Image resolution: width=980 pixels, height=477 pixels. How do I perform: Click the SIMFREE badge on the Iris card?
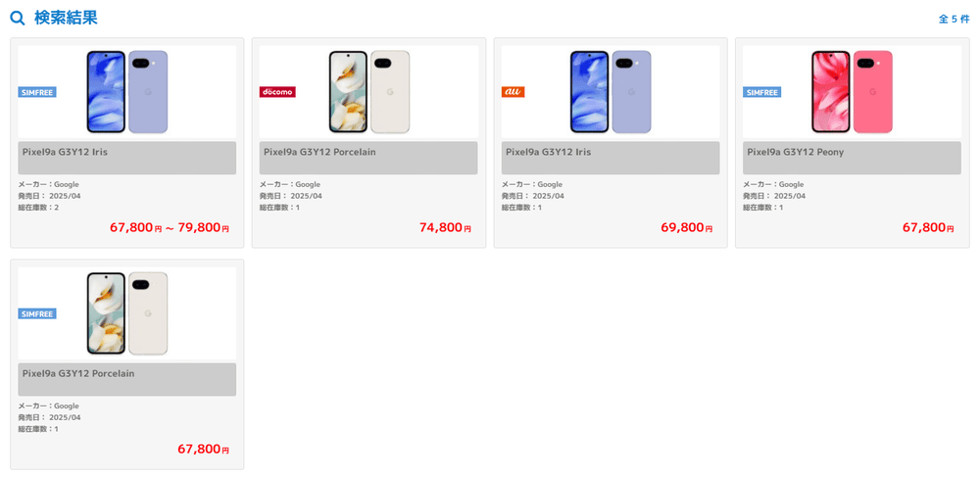[37, 92]
